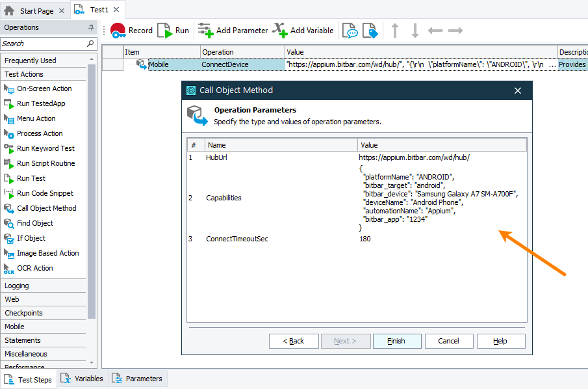The image size is (588, 389).
Task: Expand the Logging category
Action: coord(17,286)
